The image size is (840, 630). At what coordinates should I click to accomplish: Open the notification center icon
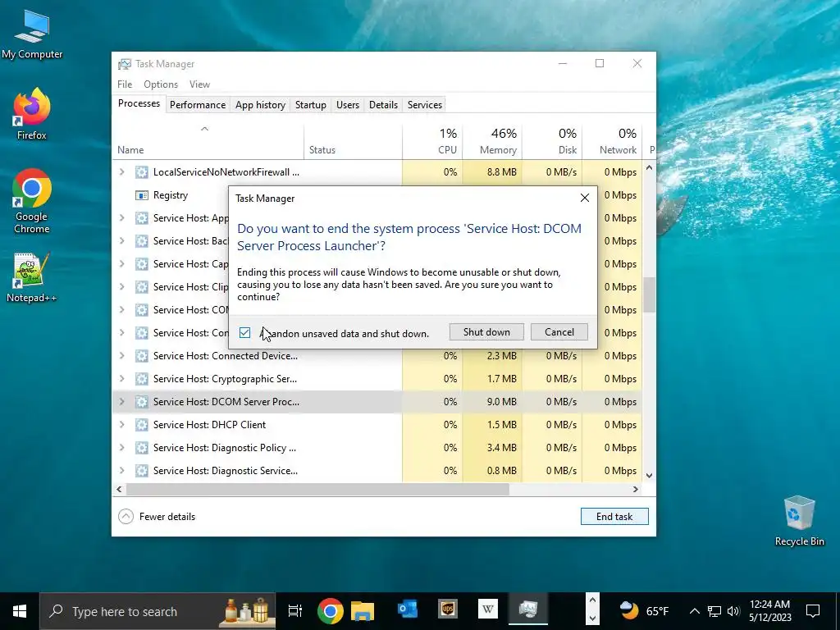tap(813, 611)
